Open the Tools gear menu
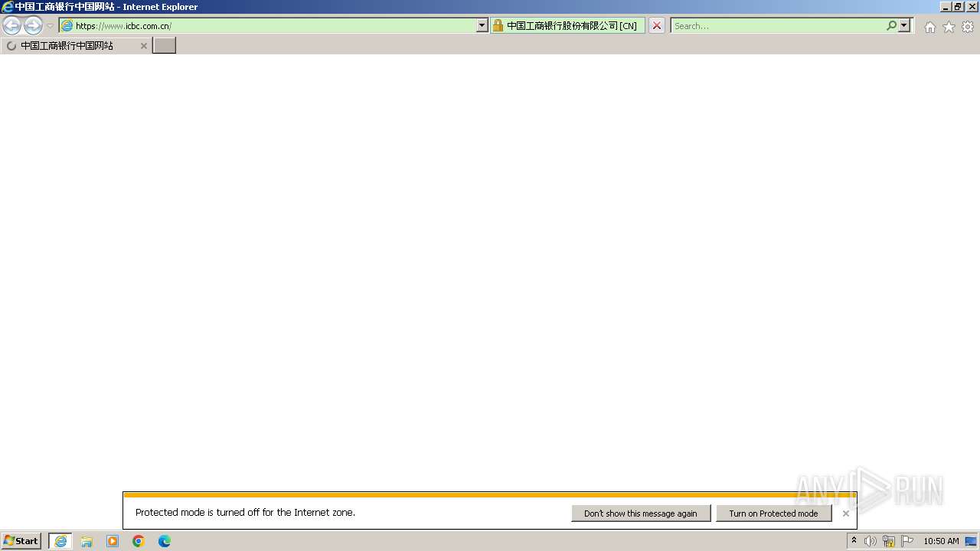Image resolution: width=980 pixels, height=551 pixels. [x=968, y=27]
